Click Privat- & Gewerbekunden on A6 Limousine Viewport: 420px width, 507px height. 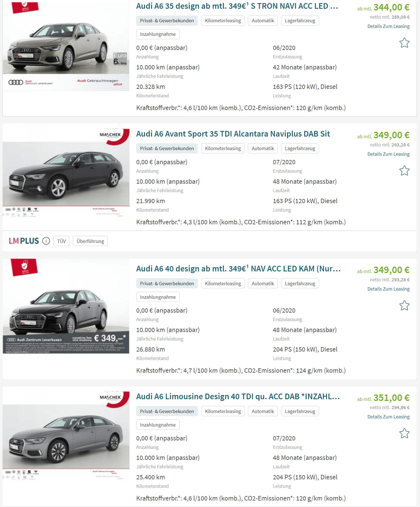(x=167, y=411)
